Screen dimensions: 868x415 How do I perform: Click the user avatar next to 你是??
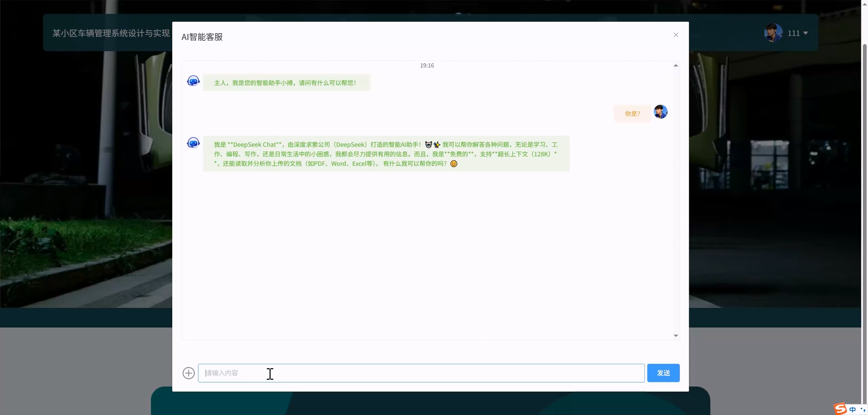(660, 111)
